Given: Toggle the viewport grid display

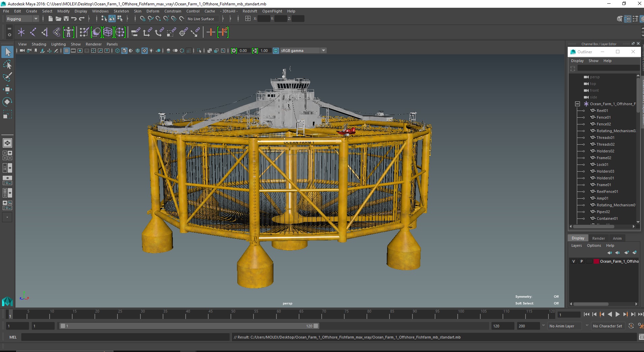Looking at the screenshot, I should pos(66,51).
